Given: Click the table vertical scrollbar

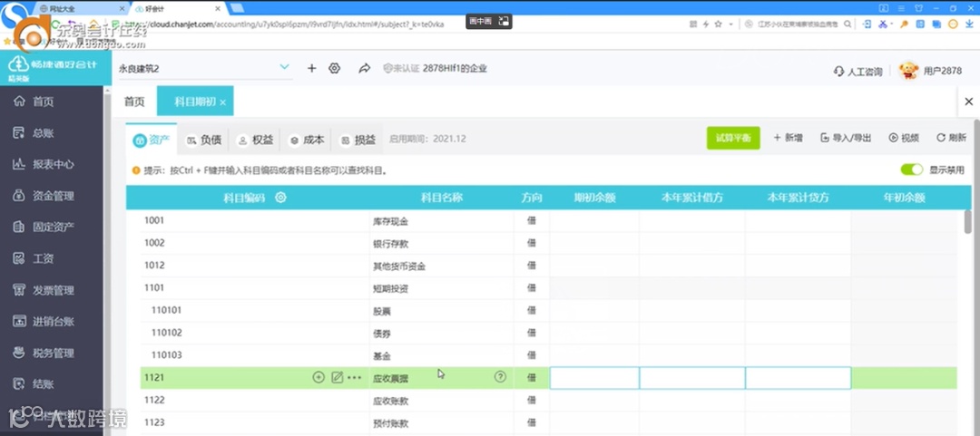Looking at the screenshot, I should 967,222.
